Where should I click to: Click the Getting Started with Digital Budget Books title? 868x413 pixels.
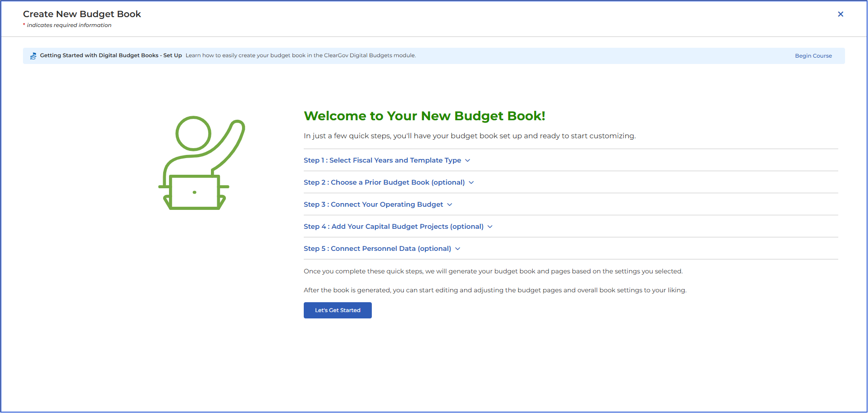coord(111,55)
